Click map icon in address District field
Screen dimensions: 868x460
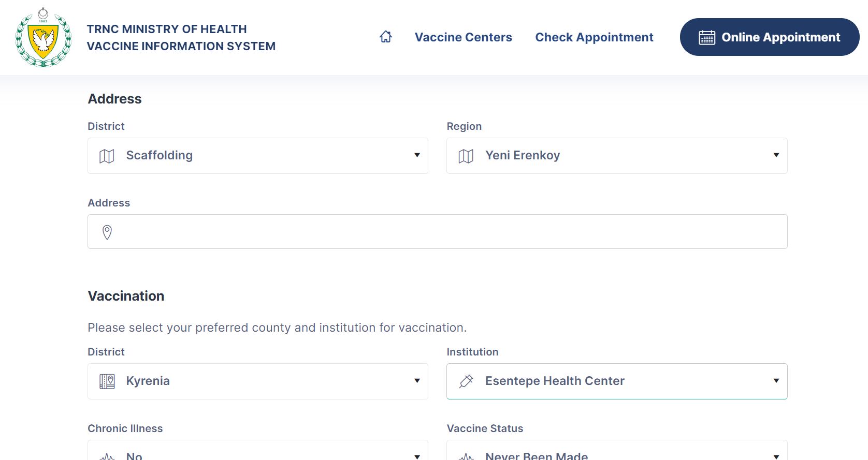pyautogui.click(x=107, y=156)
